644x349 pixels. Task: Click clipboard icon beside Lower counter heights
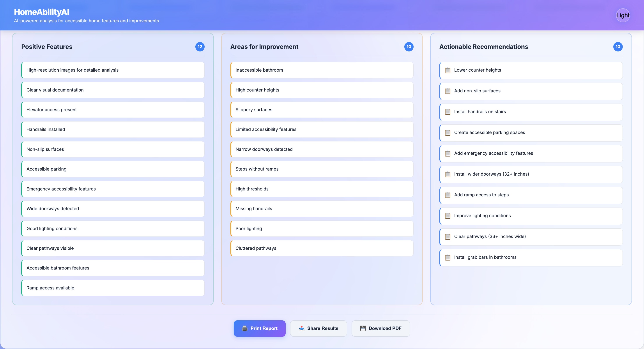(448, 70)
